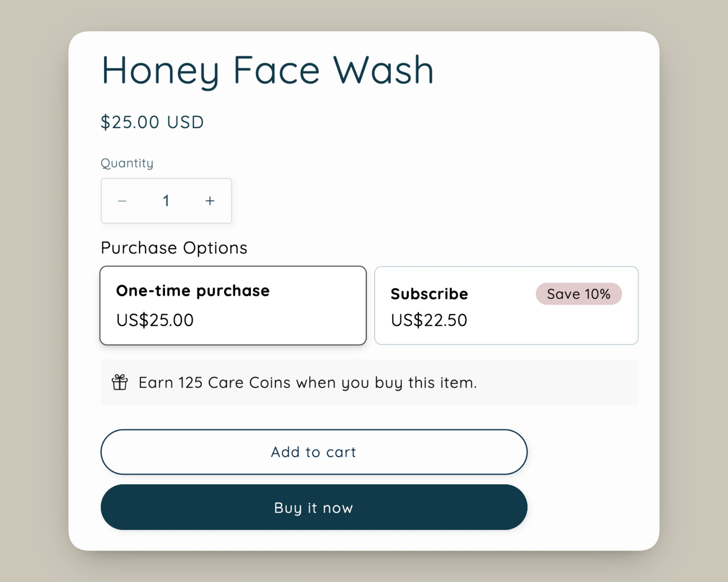Select US$25.00 one-time price
This screenshot has height=582, width=728.
[154, 319]
